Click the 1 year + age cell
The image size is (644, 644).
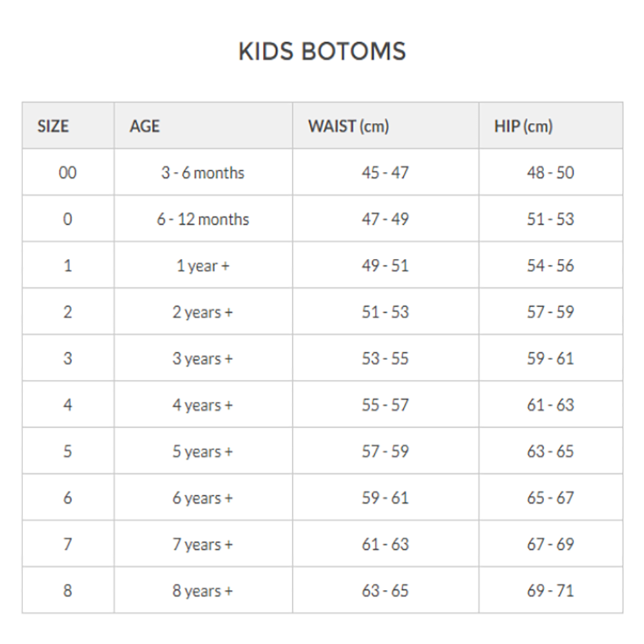click(x=203, y=265)
